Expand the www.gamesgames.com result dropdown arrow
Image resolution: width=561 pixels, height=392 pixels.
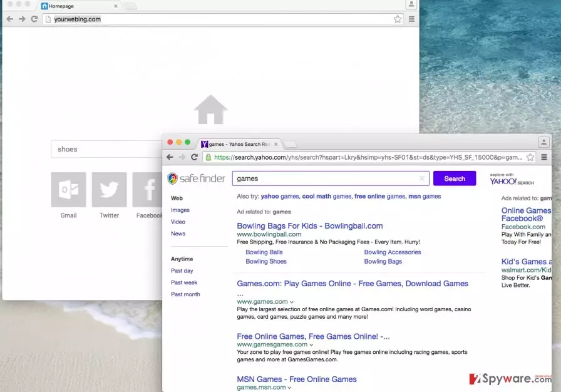point(311,345)
